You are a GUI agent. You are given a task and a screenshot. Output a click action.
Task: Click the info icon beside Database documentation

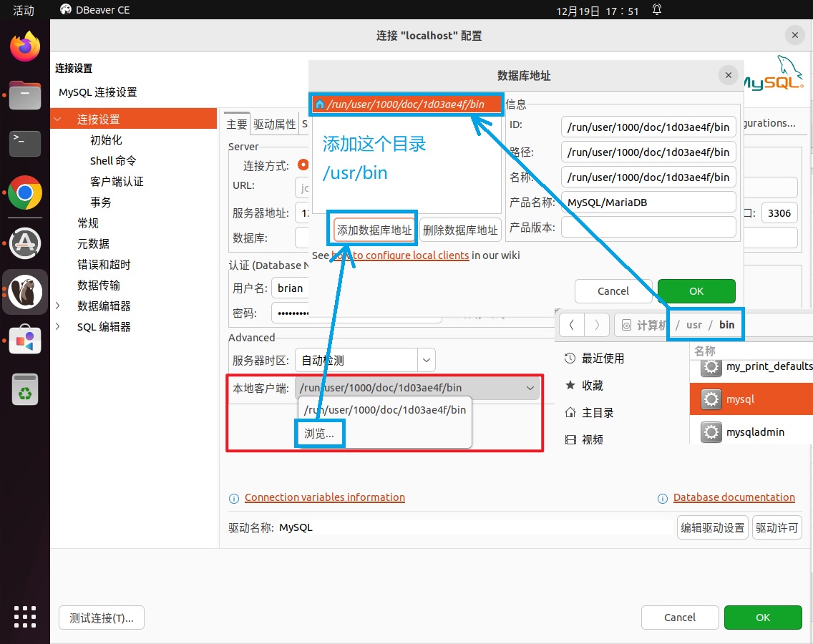pyautogui.click(x=662, y=498)
